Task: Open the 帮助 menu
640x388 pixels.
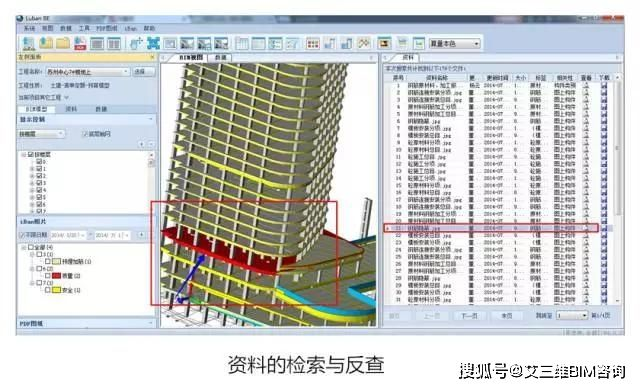Action: 149,28
